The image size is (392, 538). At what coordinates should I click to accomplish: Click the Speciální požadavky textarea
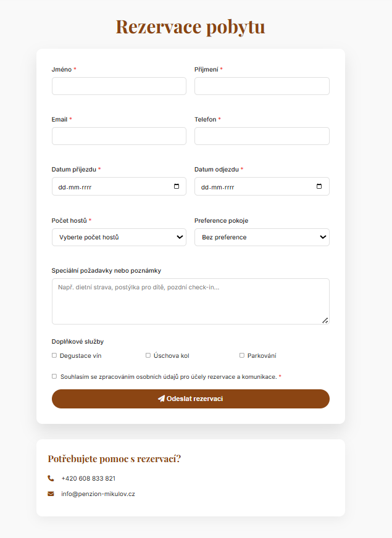tap(191, 301)
